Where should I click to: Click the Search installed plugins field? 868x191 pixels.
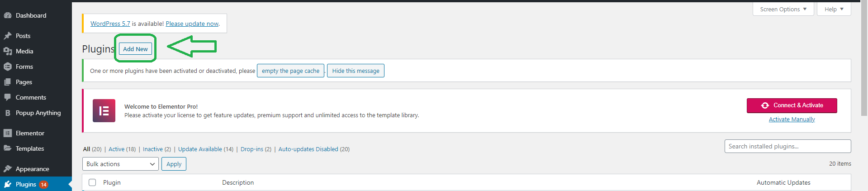[x=787, y=146]
